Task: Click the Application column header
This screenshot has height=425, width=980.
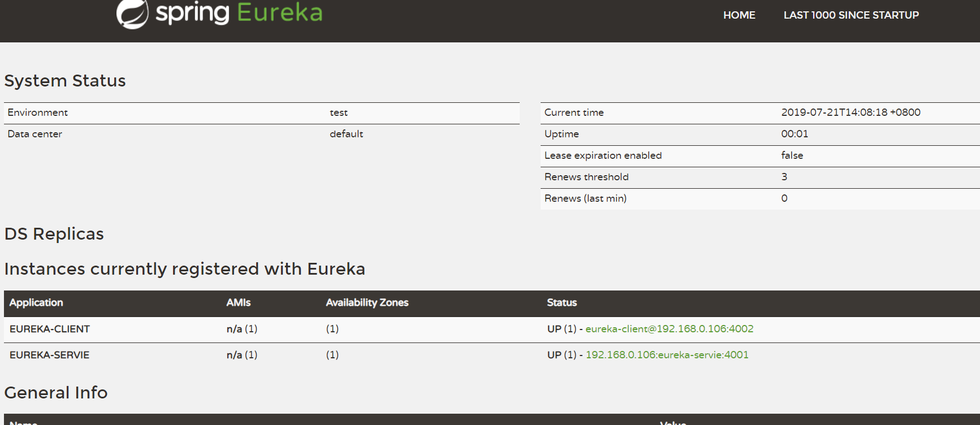Action: (36, 303)
